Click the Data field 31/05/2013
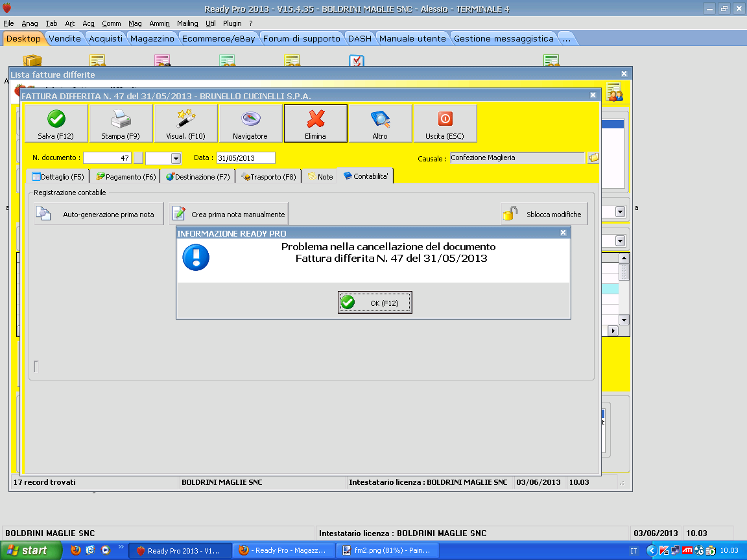This screenshot has height=560, width=747. point(246,157)
